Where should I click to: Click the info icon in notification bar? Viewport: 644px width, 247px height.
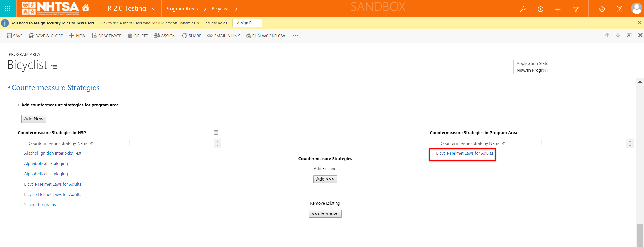(x=5, y=23)
